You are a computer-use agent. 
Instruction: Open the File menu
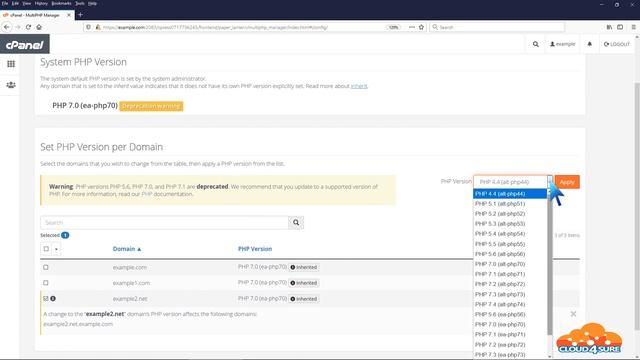(5, 3)
